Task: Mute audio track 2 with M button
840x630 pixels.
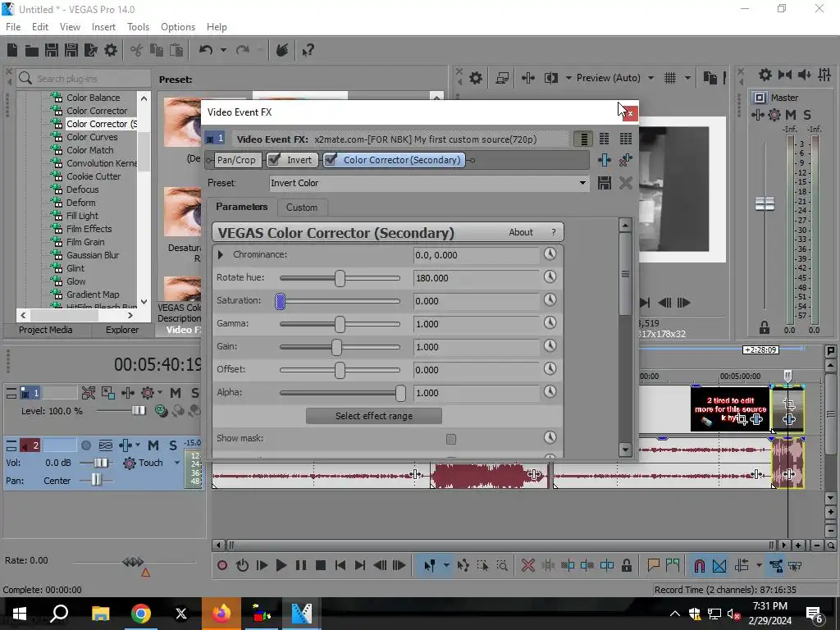Action: click(153, 445)
